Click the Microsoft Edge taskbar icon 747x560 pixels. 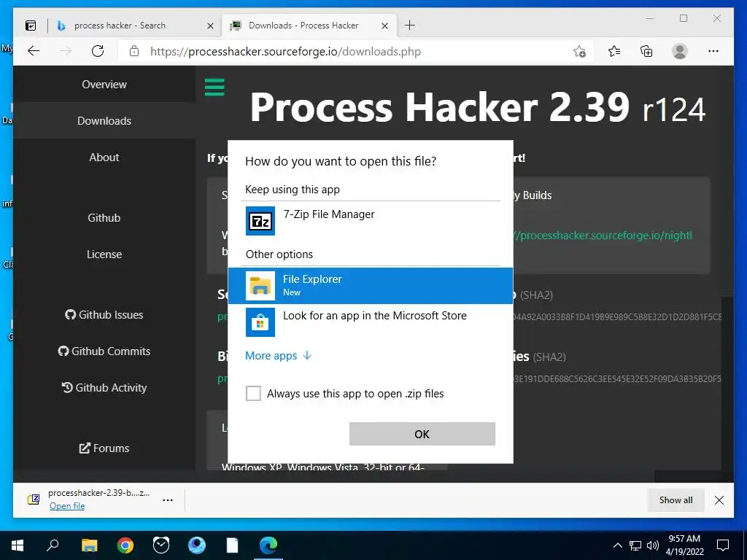(268, 545)
